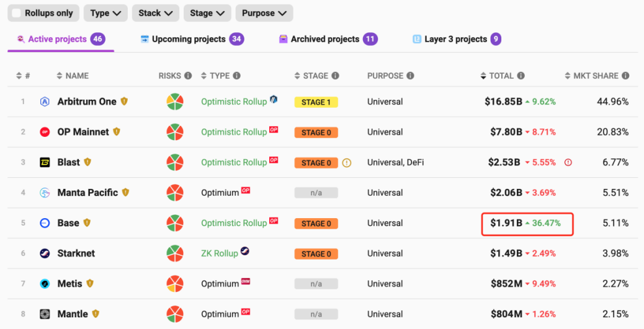
Task: Open the Stack filter dropdown
Action: (x=155, y=13)
